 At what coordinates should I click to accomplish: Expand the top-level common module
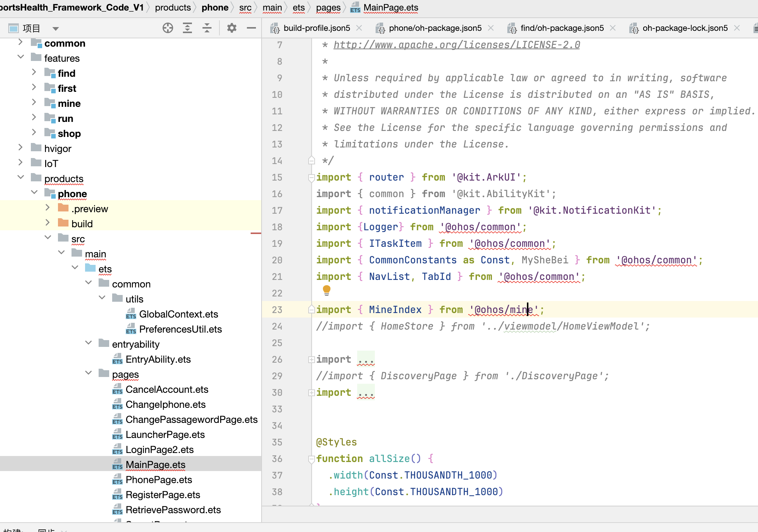(x=21, y=42)
